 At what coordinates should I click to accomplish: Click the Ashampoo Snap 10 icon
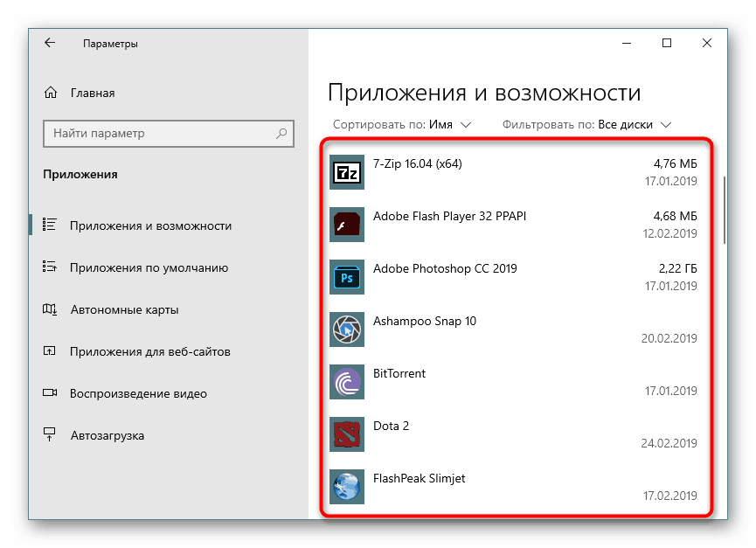tap(347, 329)
